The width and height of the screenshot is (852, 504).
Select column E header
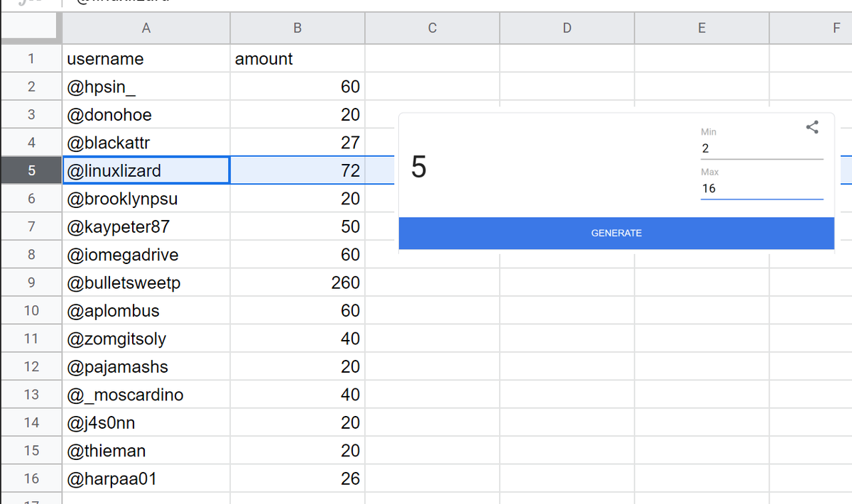(701, 28)
